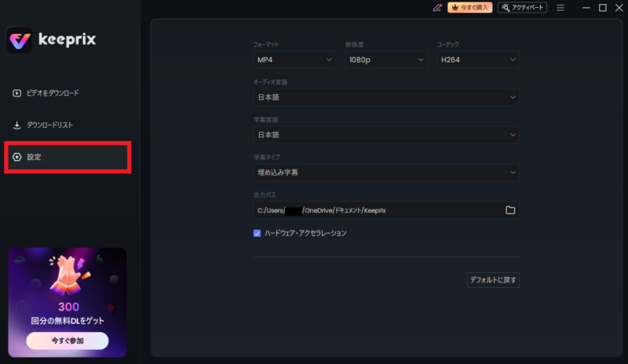This screenshot has height=364, width=628.
Task: Toggle ハードウェア・アクセラレーション checkbox
Action: coord(257,233)
